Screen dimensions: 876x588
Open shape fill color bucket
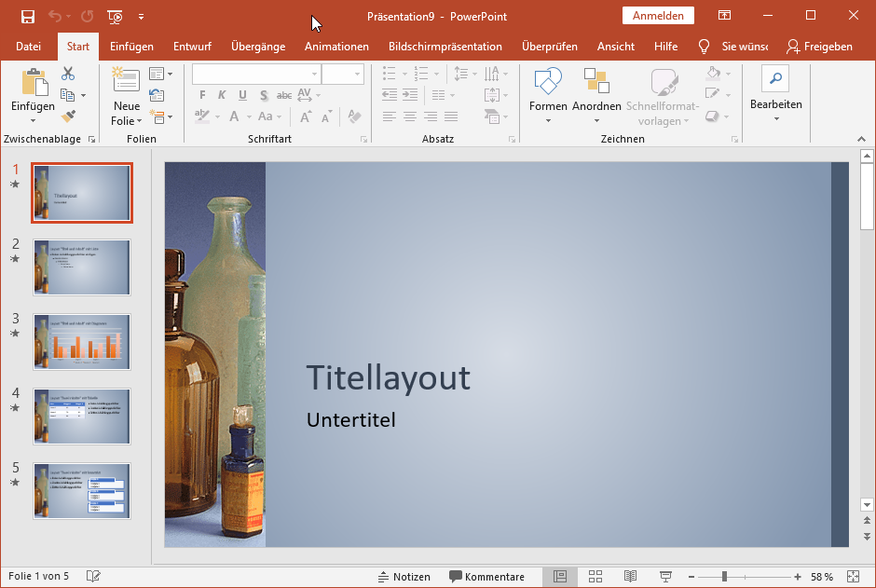point(714,73)
